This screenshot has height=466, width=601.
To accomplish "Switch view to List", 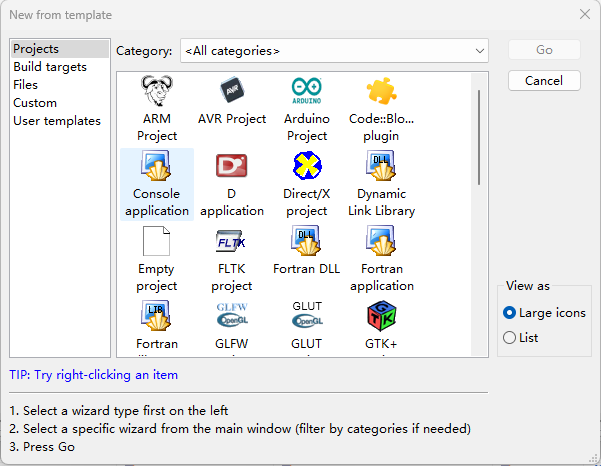I will [521, 338].
